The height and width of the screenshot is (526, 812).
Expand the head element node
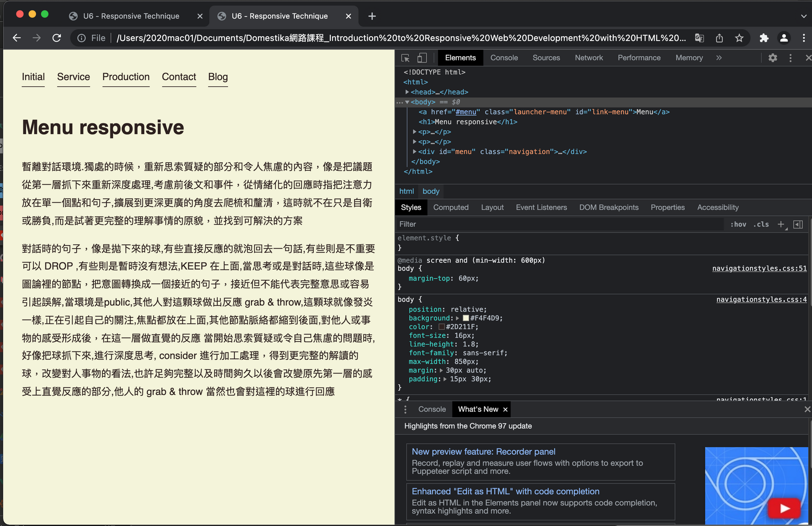pyautogui.click(x=407, y=92)
